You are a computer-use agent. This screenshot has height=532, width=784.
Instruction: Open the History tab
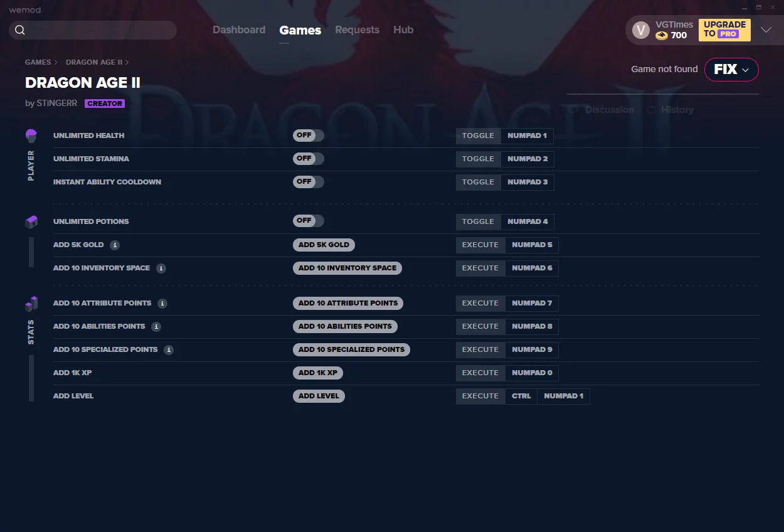coord(670,110)
